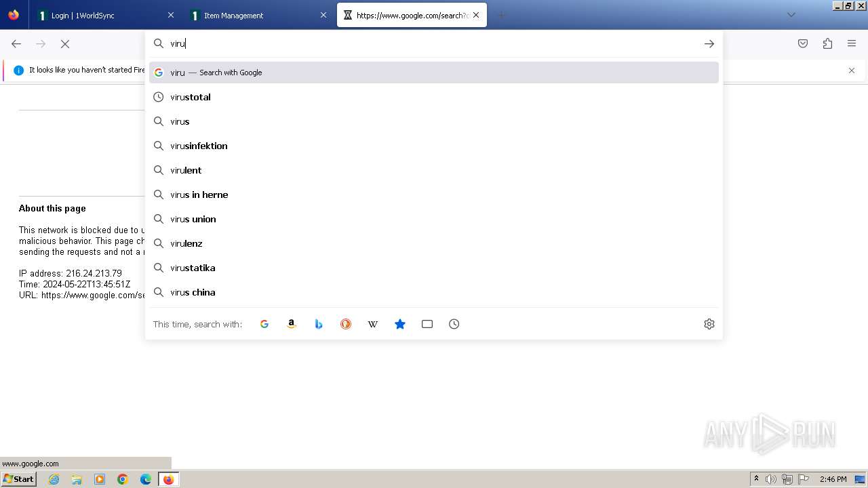Open the Save to Pocket icon
Viewport: 868px width, 488px height.
pos(803,43)
